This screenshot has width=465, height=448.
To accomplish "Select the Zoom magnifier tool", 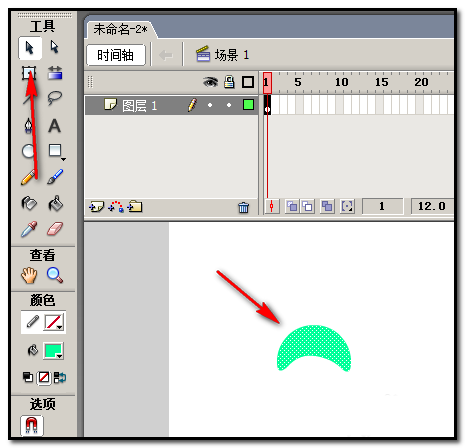I will tap(55, 275).
